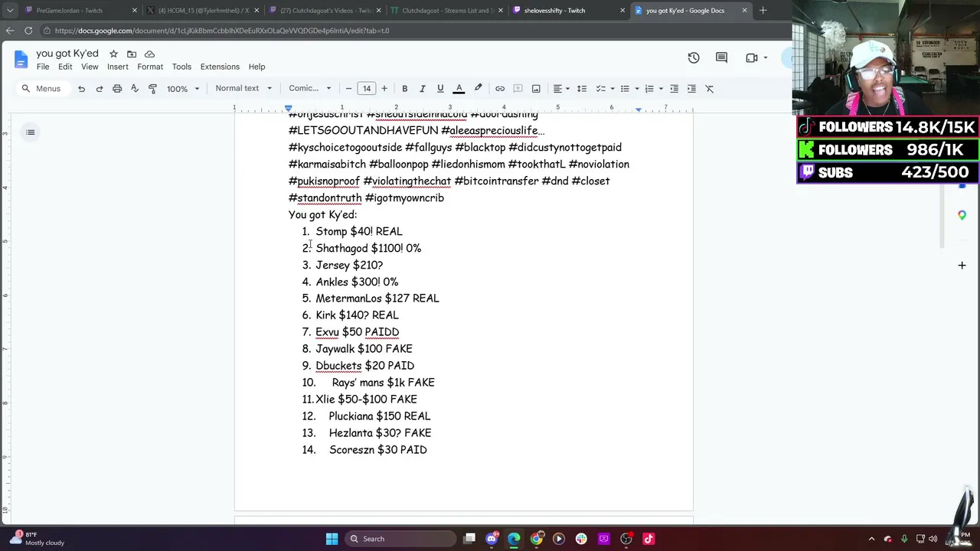Show the document outline tabs

pos(31,132)
